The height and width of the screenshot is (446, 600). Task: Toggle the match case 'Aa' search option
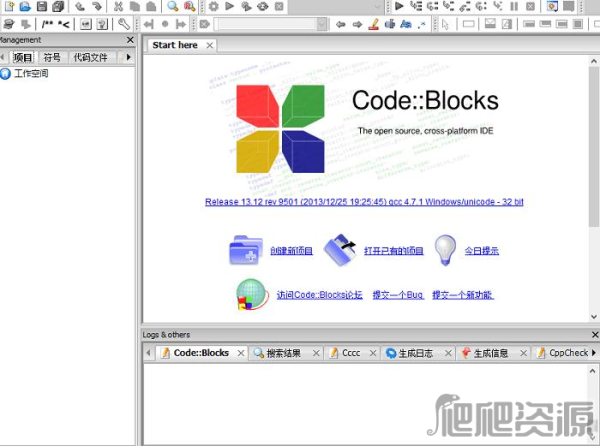(406, 24)
